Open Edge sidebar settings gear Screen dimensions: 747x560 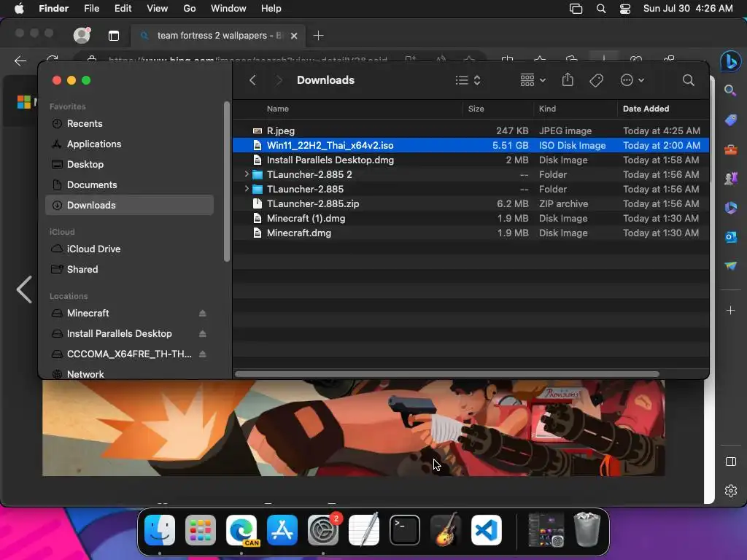pyautogui.click(x=730, y=491)
